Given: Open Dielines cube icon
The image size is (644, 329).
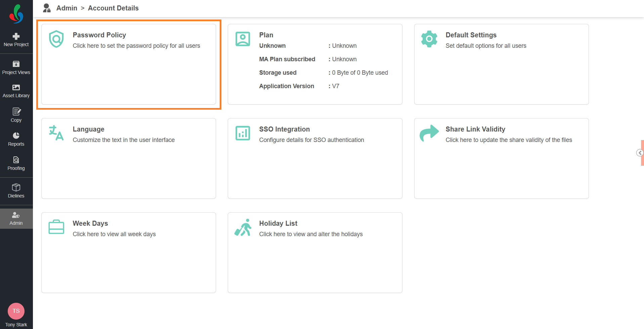Looking at the screenshot, I should 16,187.
